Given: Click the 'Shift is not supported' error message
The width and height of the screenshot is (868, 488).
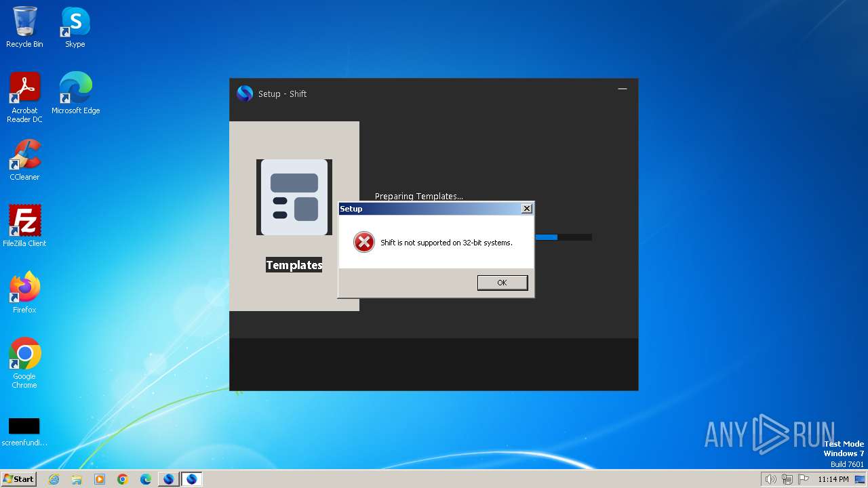Looking at the screenshot, I should point(446,243).
